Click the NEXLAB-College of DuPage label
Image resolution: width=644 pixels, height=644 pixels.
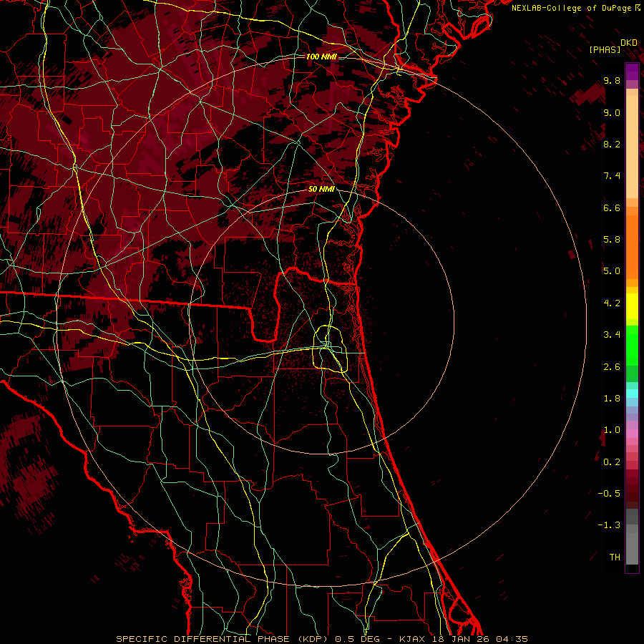[571, 8]
